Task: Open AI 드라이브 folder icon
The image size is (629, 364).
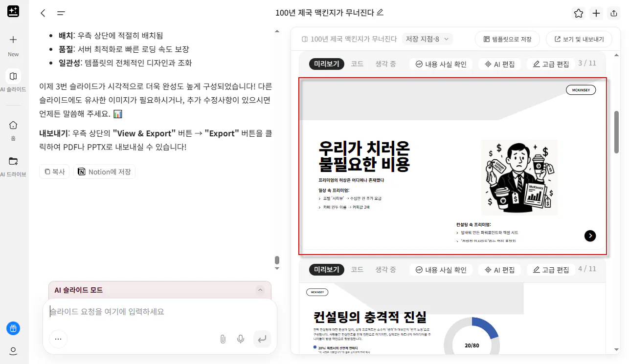Action: tap(13, 161)
